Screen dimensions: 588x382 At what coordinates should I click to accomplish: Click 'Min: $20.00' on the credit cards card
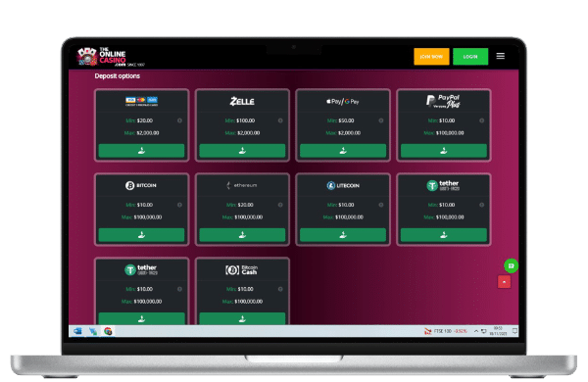[x=139, y=120]
